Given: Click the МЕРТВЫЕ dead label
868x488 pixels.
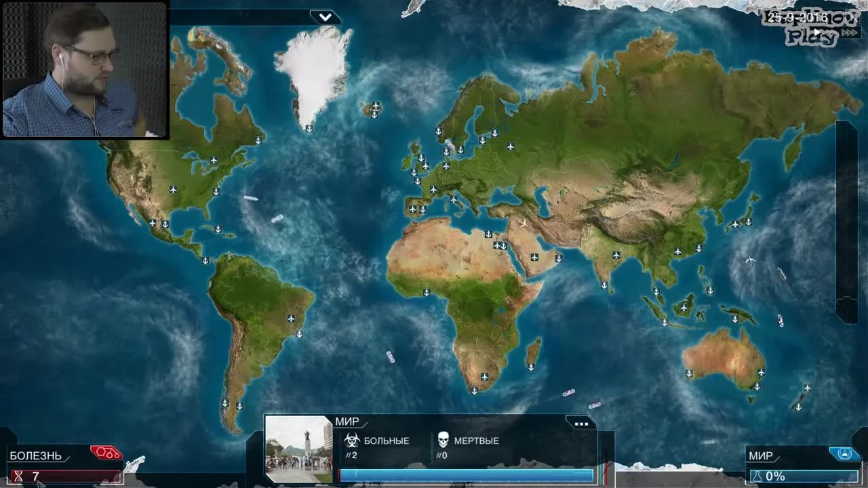Looking at the screenshot, I should coord(477,441).
